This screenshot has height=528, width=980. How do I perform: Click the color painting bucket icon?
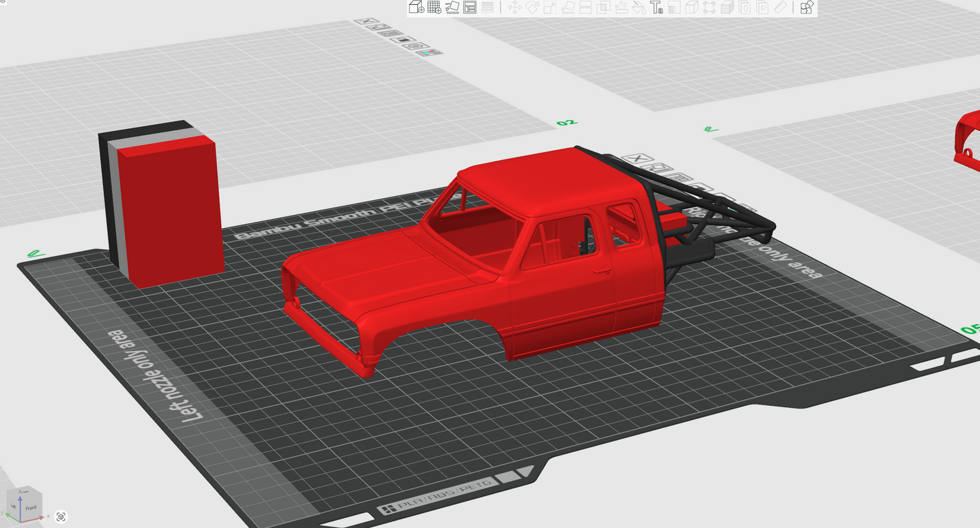(638, 7)
